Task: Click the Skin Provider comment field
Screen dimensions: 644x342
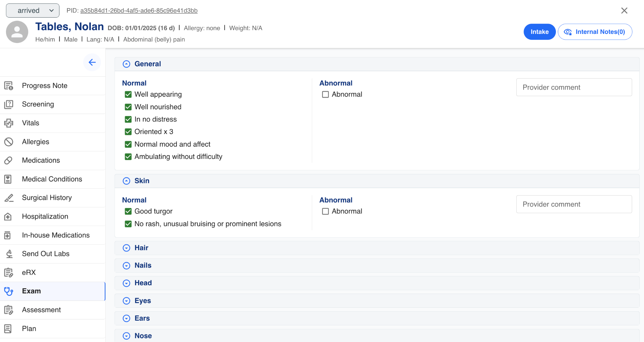Action: [574, 204]
